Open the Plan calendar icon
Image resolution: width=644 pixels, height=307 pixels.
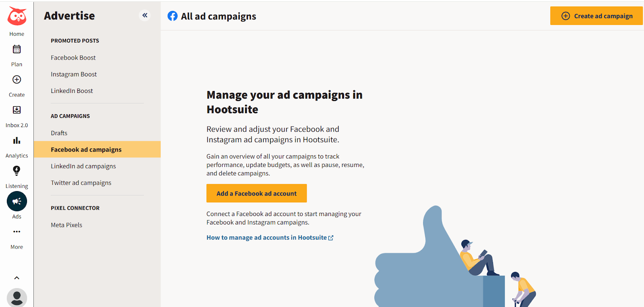(17, 49)
